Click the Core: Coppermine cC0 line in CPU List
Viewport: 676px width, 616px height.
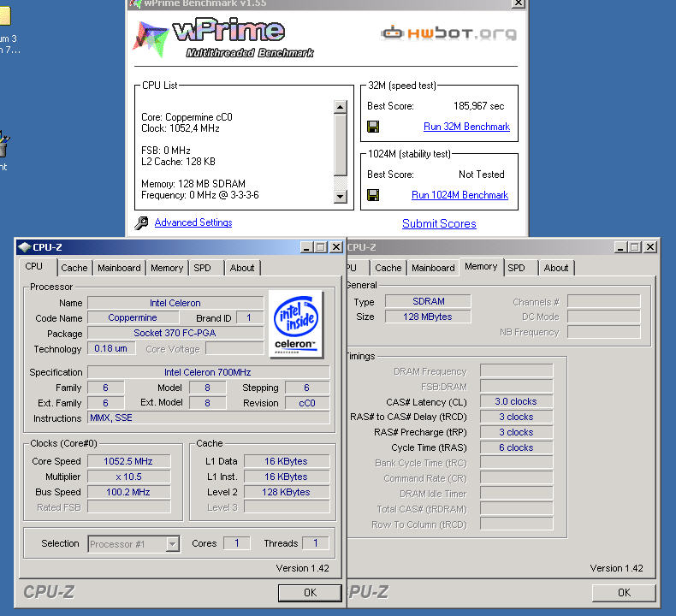(187, 117)
